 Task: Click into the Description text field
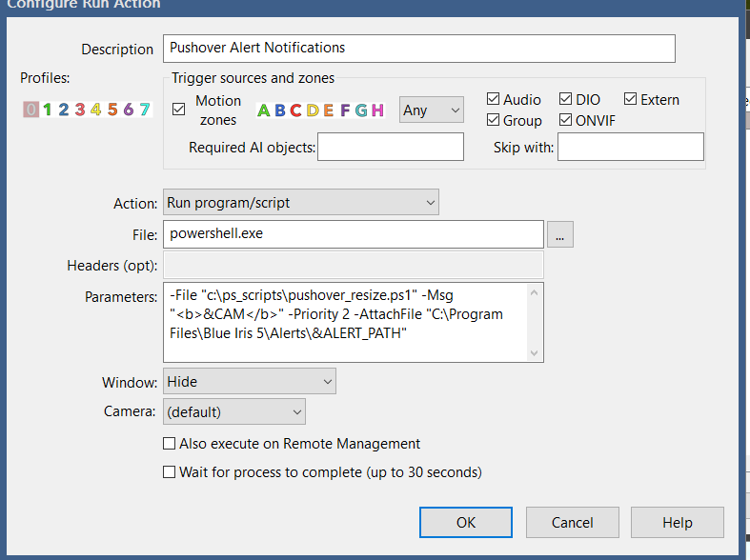(419, 48)
